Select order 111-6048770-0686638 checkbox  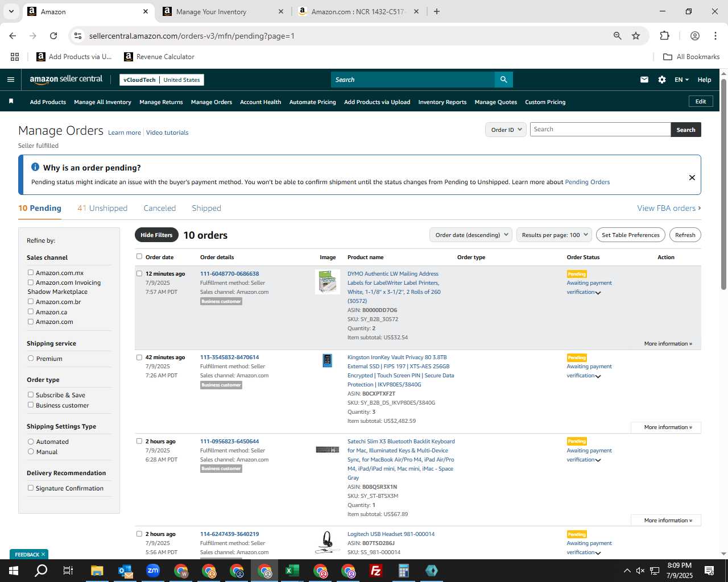coord(139,273)
